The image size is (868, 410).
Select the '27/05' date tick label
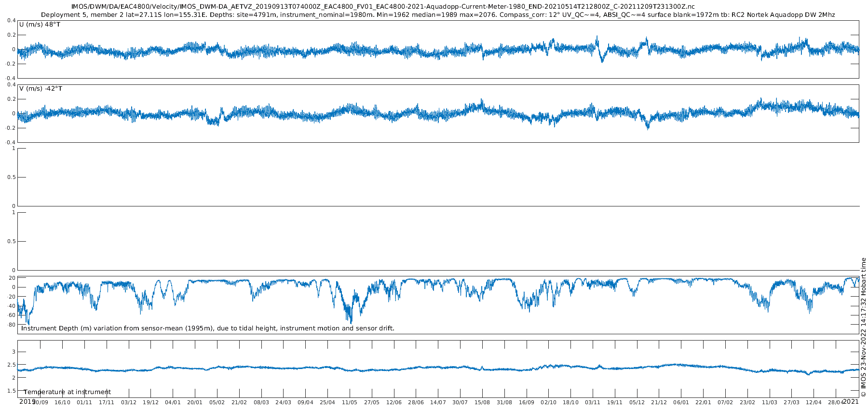pyautogui.click(x=372, y=402)
